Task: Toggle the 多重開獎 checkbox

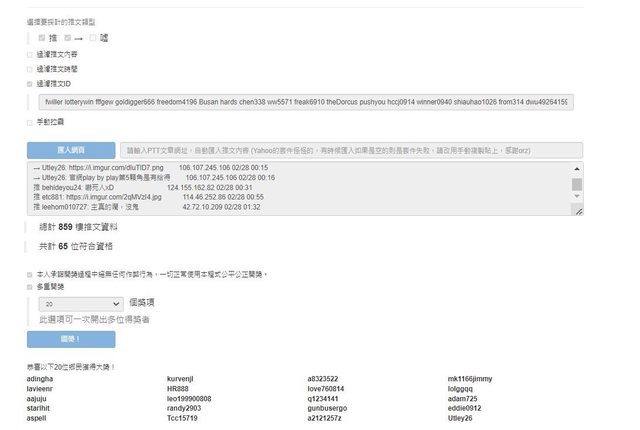Action: tap(29, 286)
